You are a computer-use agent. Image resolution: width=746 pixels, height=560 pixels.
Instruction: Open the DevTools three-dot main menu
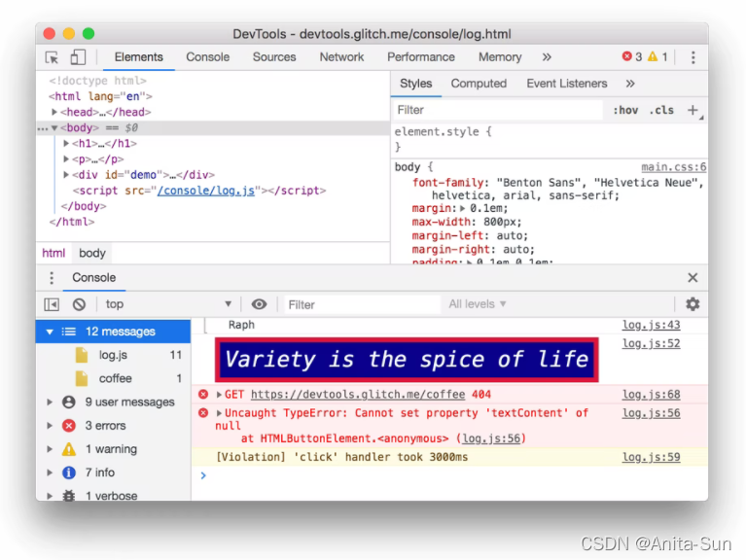tap(693, 57)
